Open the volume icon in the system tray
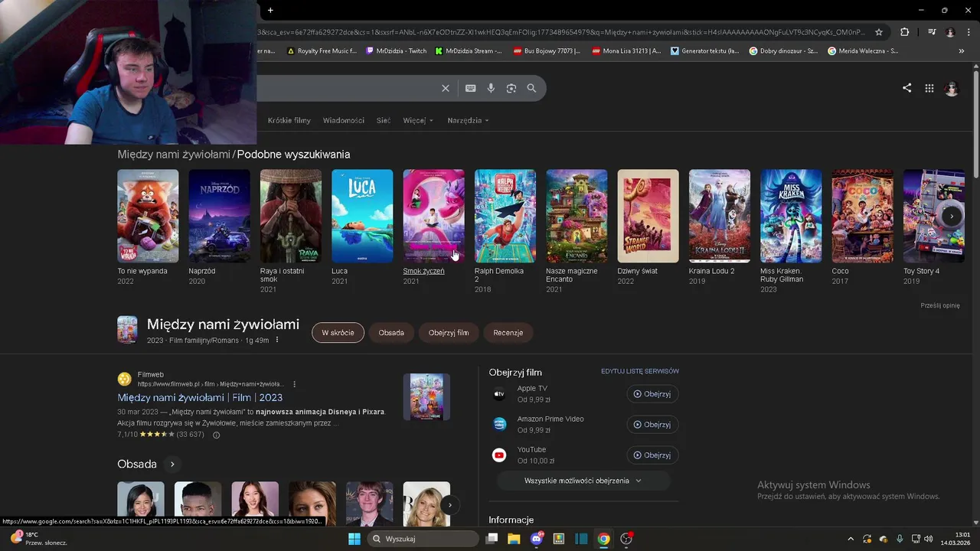 tap(928, 539)
